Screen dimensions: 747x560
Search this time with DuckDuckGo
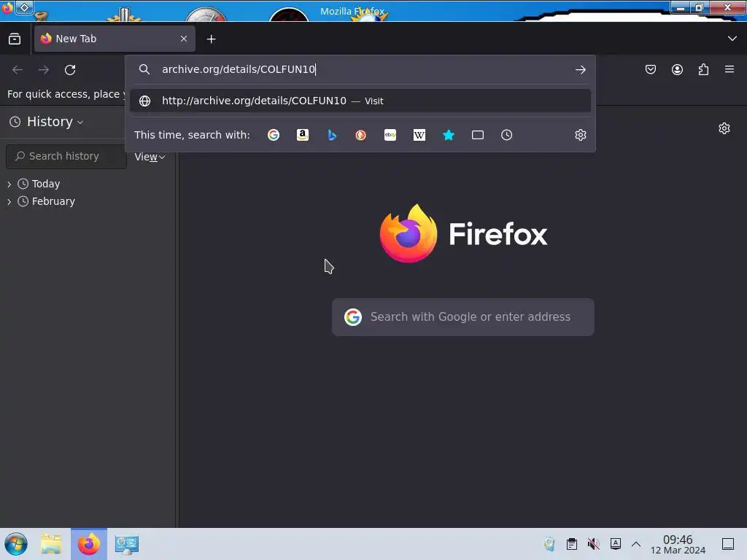(x=360, y=135)
